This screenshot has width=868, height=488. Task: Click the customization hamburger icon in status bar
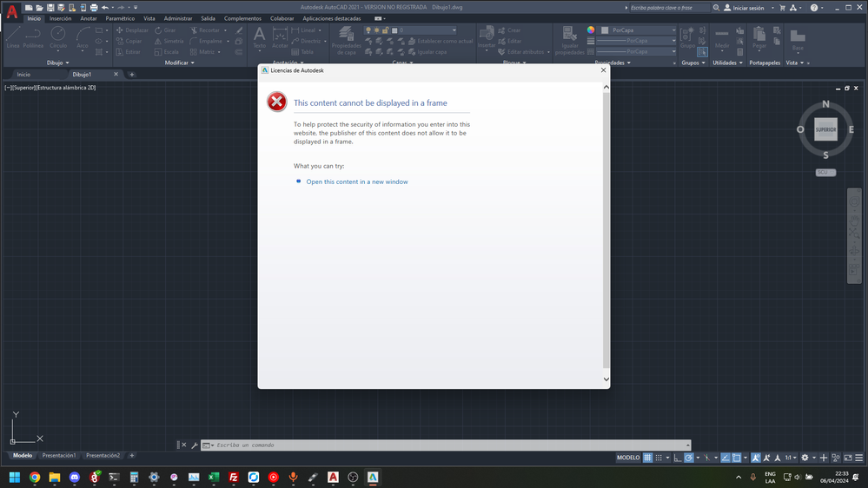[x=859, y=458]
